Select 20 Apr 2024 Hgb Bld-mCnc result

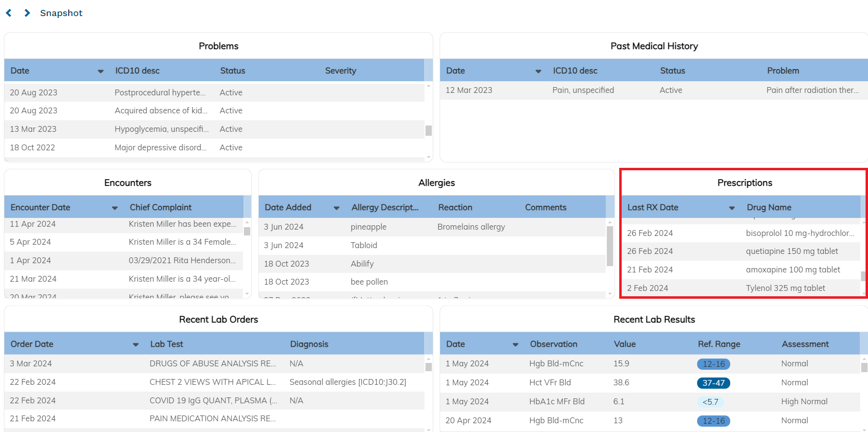pos(650,421)
